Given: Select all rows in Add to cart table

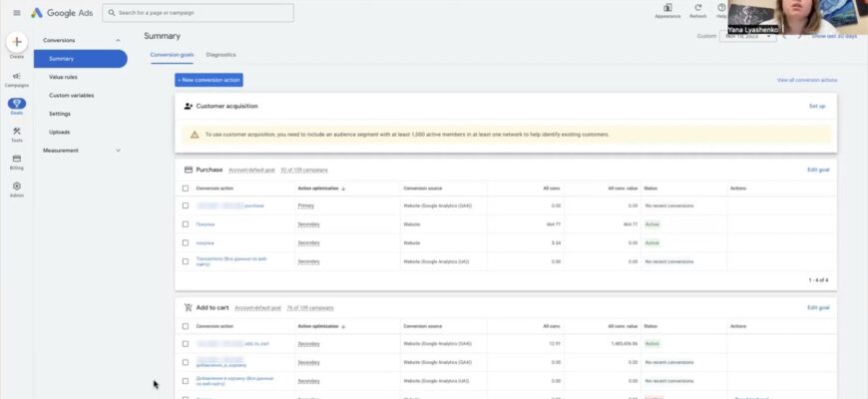Looking at the screenshot, I should (x=185, y=325).
